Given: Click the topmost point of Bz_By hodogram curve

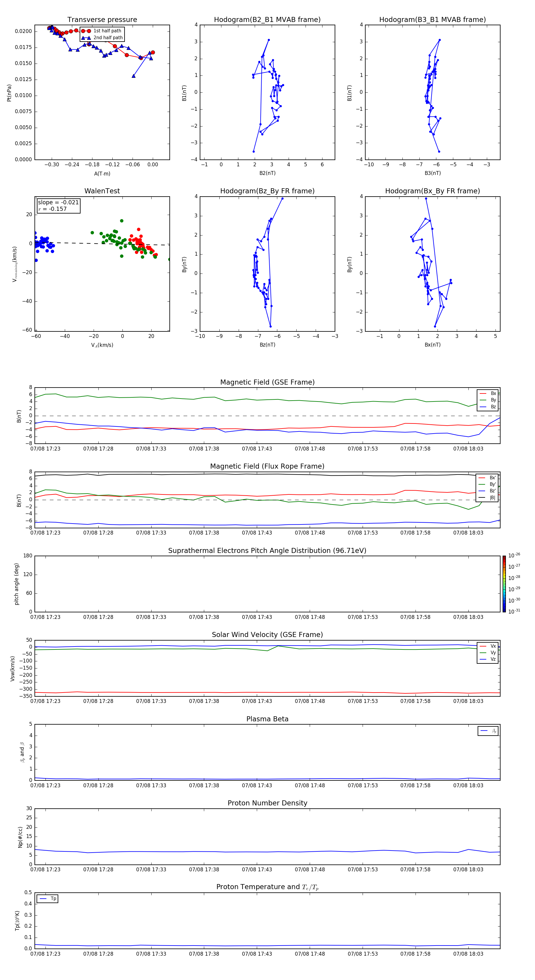Looking at the screenshot, I should click(282, 199).
